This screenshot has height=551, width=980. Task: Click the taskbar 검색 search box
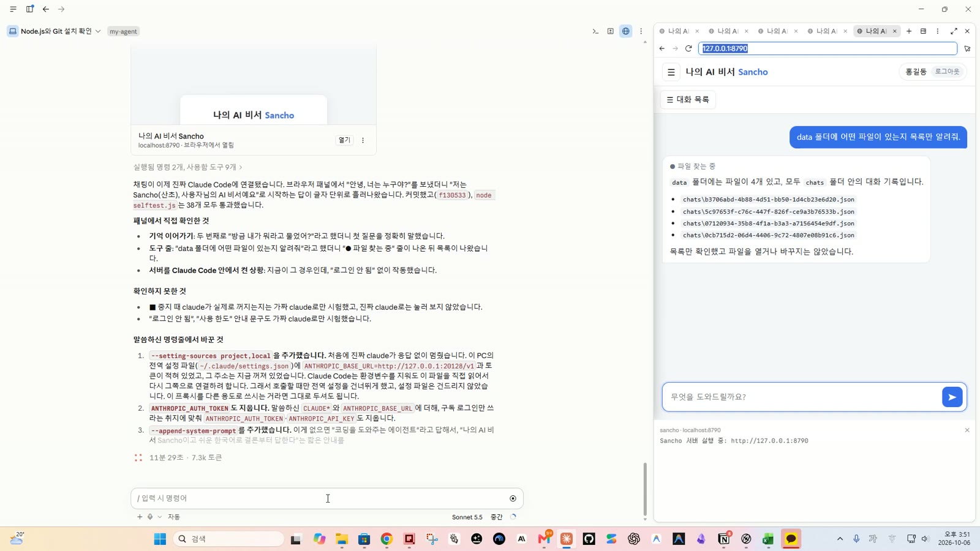(228, 539)
